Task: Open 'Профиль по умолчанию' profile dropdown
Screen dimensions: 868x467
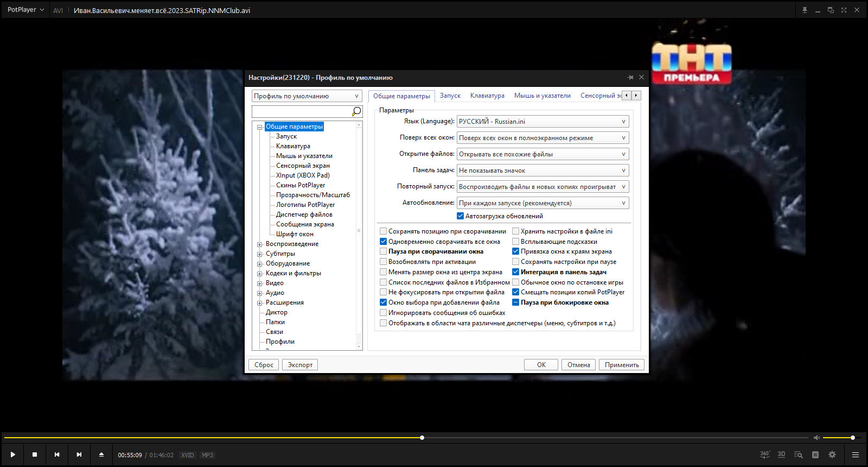Action: [x=307, y=96]
